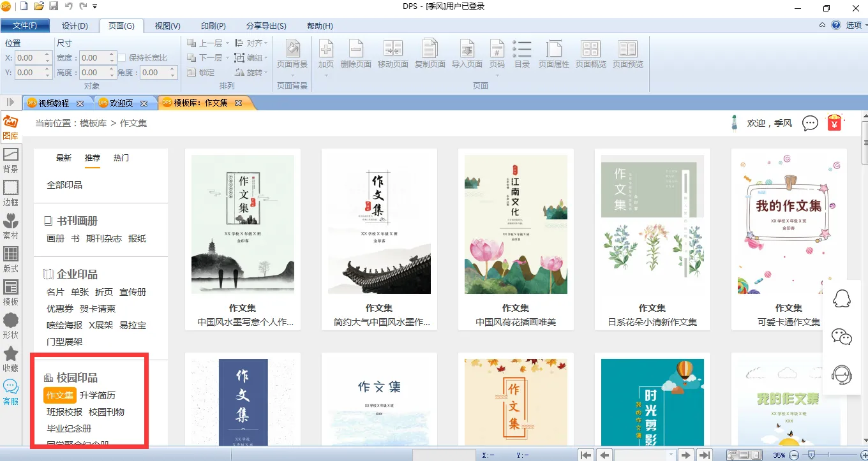
Task: Click the 页面预览 page preview icon
Action: click(x=627, y=54)
